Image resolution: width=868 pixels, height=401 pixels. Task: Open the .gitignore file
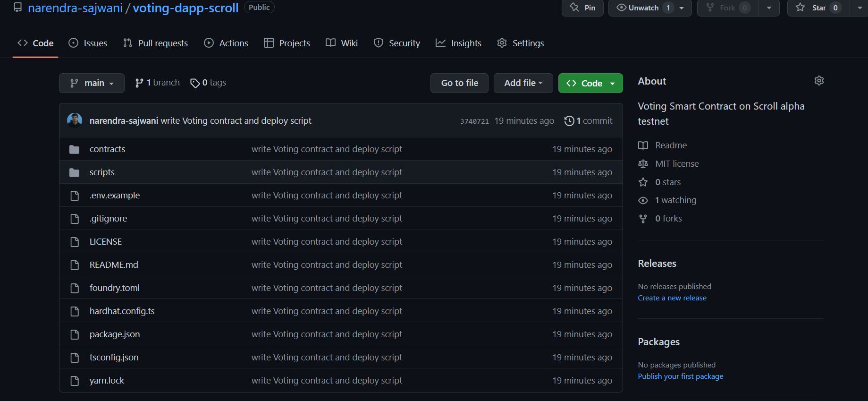tap(108, 218)
